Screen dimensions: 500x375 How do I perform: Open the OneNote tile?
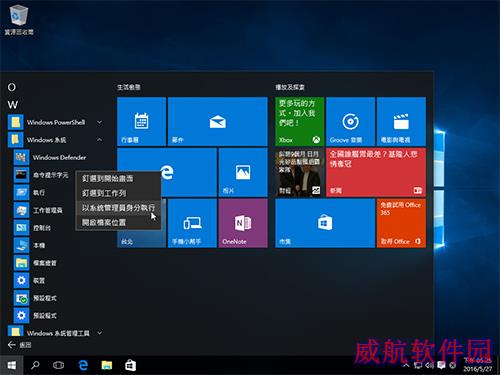(243, 223)
